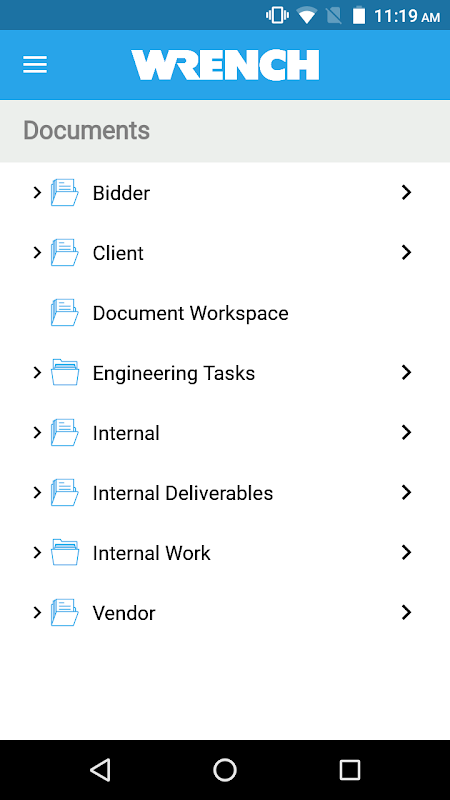Viewport: 450px width, 800px height.
Task: Tap the Android back button
Action: pyautogui.click(x=100, y=769)
